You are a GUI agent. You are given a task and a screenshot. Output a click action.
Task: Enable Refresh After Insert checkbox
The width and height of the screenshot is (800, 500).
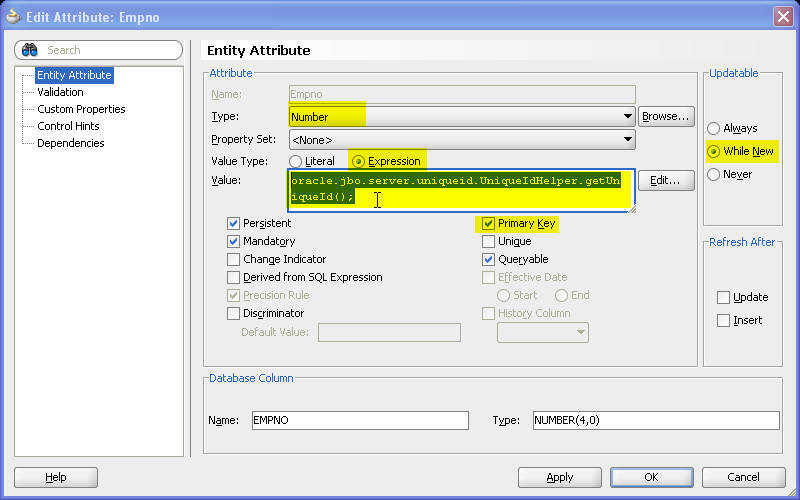pyautogui.click(x=723, y=320)
